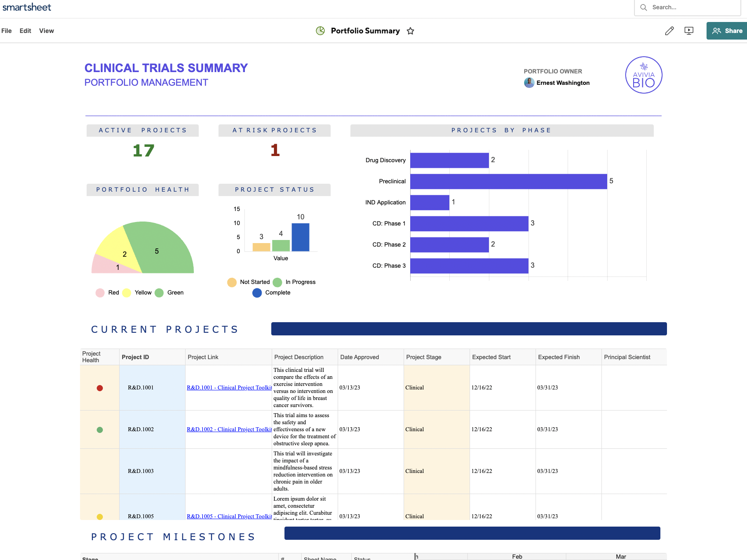Open presentation mode screen icon

click(689, 31)
